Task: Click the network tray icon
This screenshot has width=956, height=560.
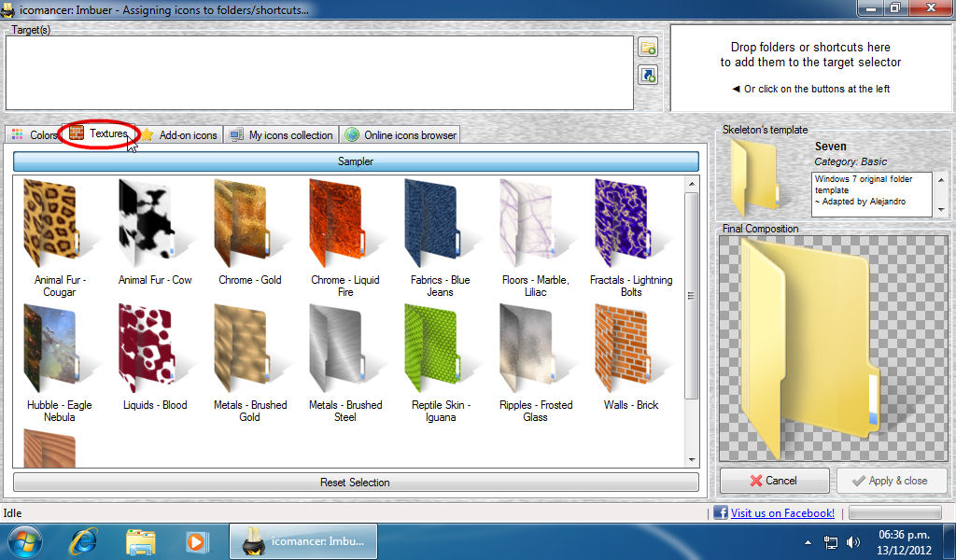Action: [830, 541]
